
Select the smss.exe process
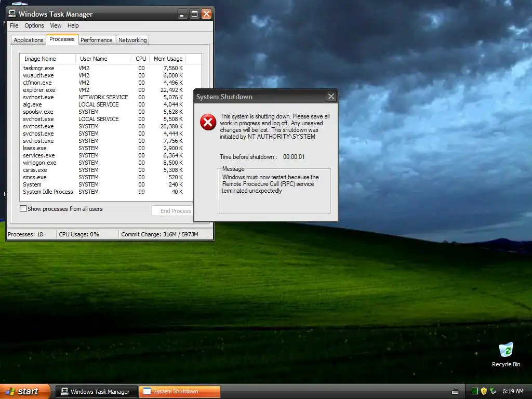(103, 178)
